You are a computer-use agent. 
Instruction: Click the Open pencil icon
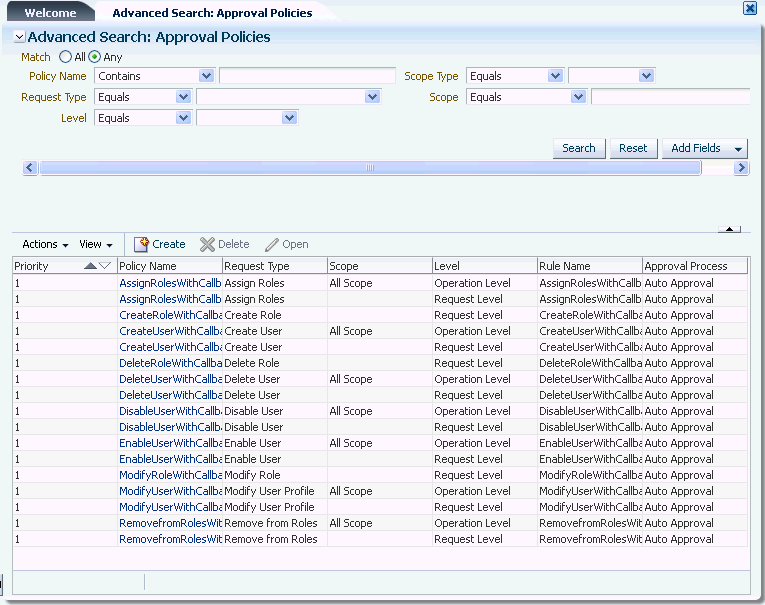tap(271, 244)
